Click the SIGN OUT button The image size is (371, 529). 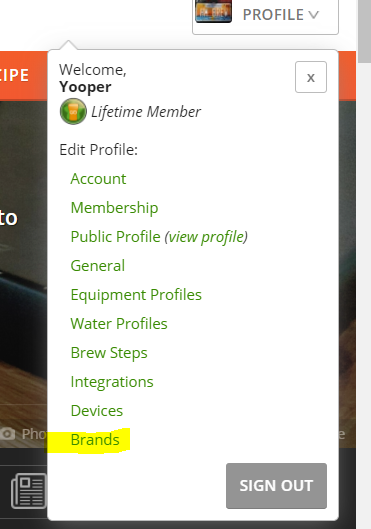pyautogui.click(x=276, y=485)
